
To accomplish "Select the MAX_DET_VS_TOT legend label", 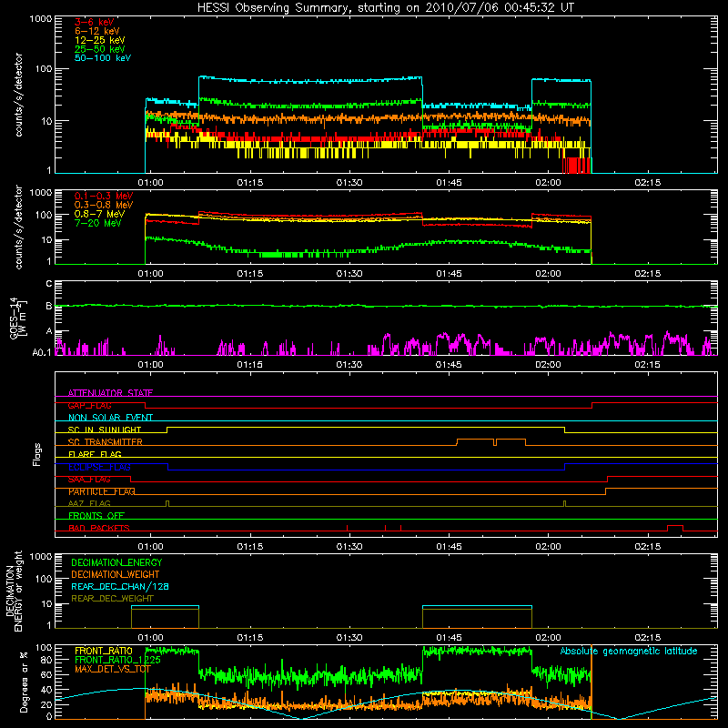I will click(x=113, y=669).
